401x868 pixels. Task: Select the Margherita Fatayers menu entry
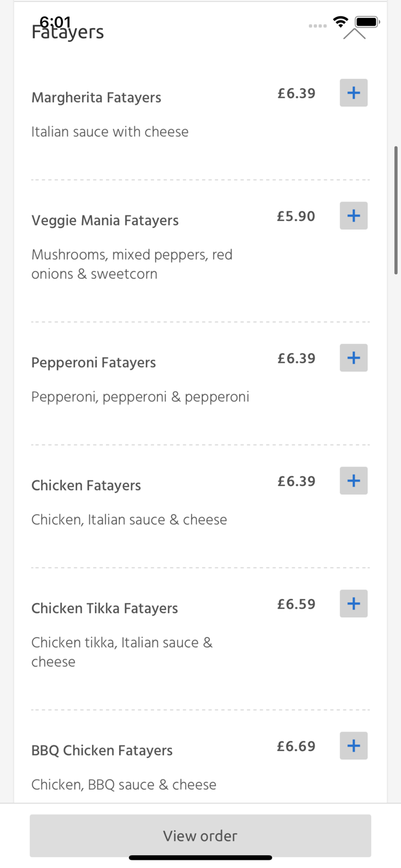tap(96, 97)
